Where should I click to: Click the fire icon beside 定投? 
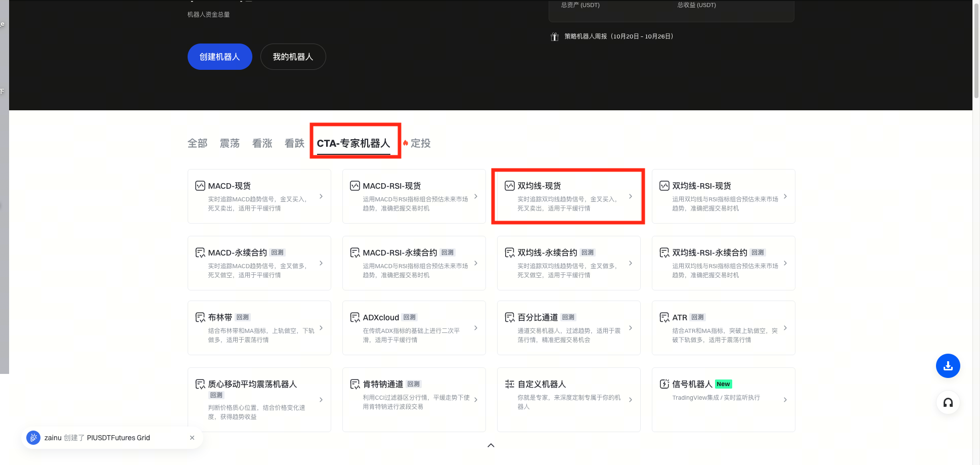point(406,143)
